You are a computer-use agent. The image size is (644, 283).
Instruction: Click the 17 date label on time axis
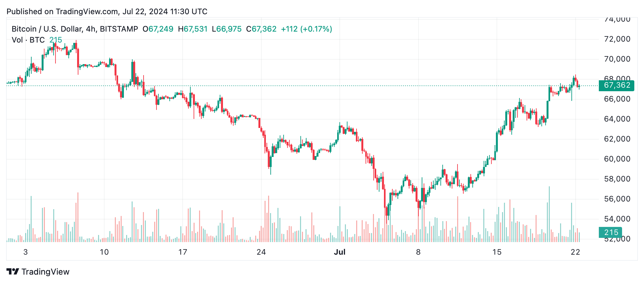coord(183,252)
